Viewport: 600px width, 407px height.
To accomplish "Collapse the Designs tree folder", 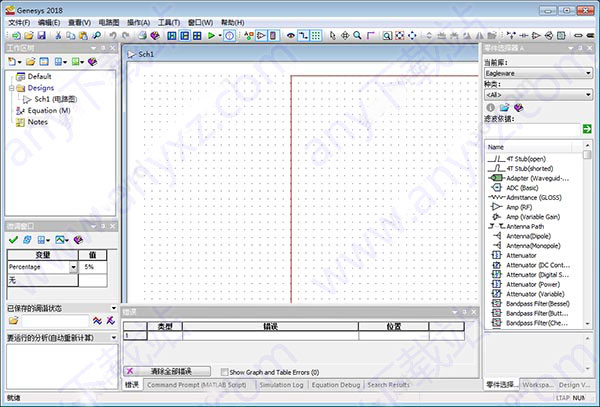I will click(11, 88).
